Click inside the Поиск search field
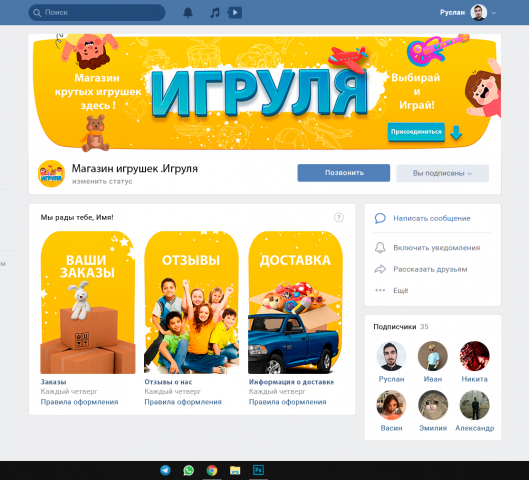This screenshot has width=529, height=480. pyautogui.click(x=97, y=13)
